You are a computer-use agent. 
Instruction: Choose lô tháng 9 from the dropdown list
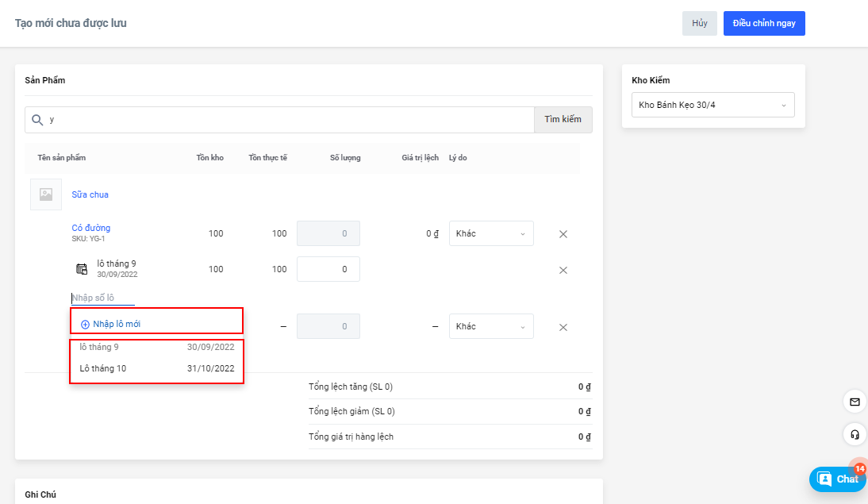point(156,347)
